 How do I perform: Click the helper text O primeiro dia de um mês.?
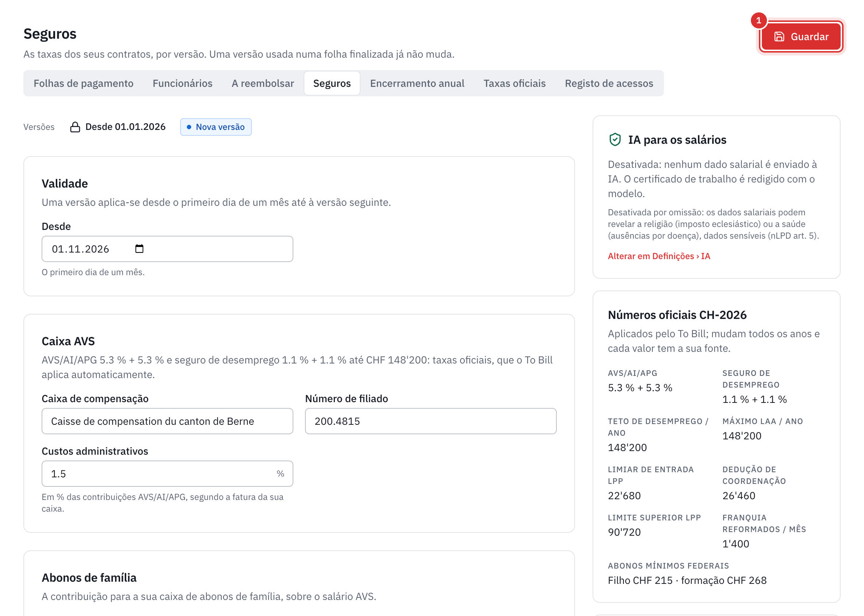tap(93, 272)
